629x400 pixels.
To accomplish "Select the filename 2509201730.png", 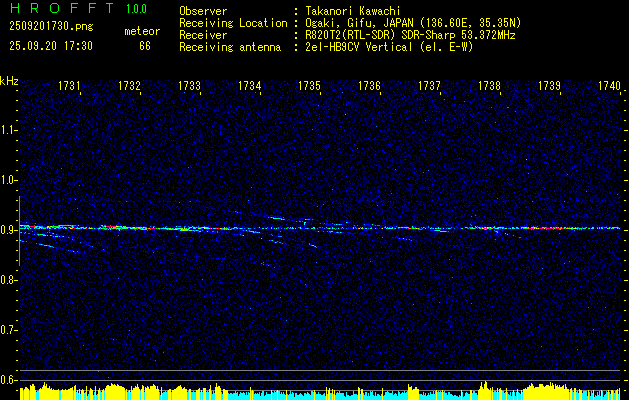I will point(51,27).
